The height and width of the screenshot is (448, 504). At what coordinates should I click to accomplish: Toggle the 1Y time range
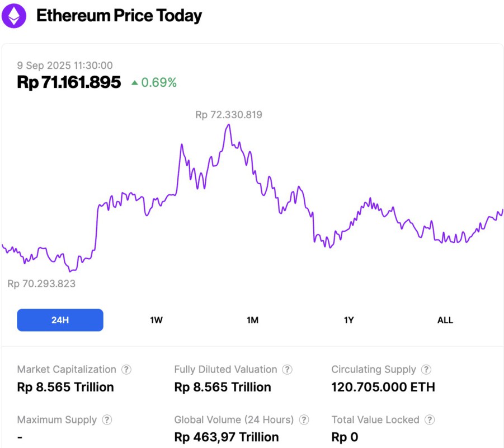pos(348,320)
